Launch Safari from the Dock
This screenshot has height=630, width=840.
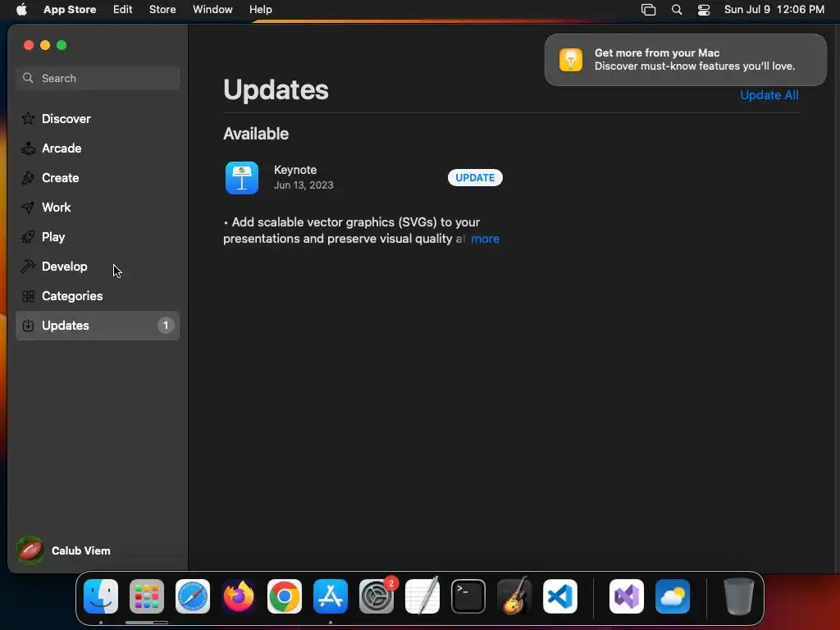[x=192, y=596]
